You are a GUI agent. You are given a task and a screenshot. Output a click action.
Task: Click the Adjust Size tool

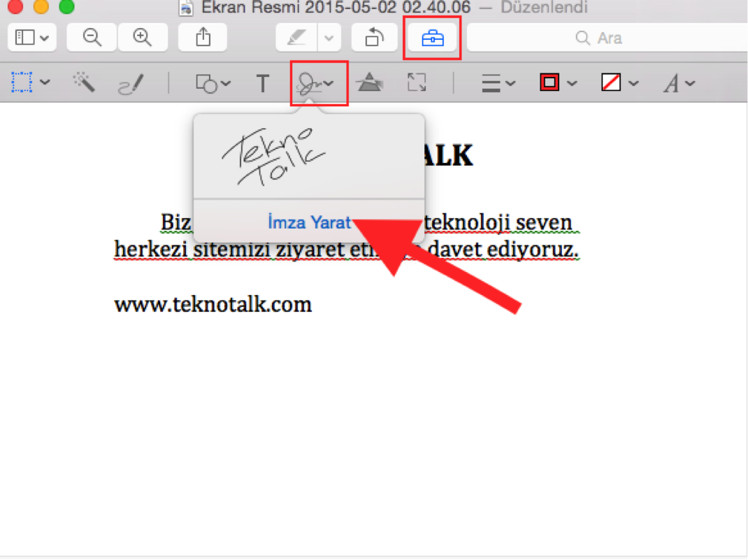[x=417, y=82]
